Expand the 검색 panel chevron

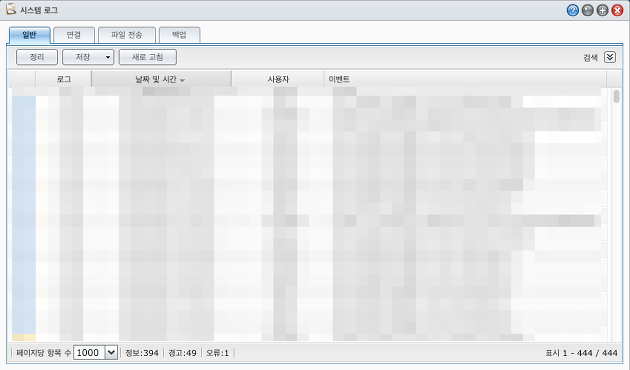coord(610,57)
